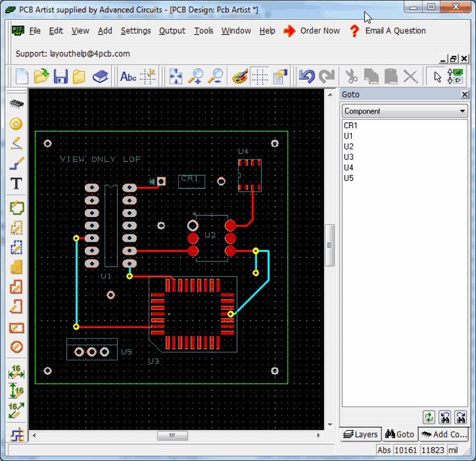476x461 pixels.
Task: Switch to the Goto tab
Action: coord(399,434)
